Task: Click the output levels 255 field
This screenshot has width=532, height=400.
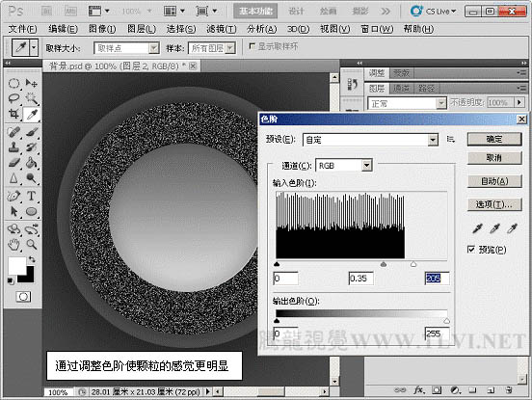Action: pos(437,333)
